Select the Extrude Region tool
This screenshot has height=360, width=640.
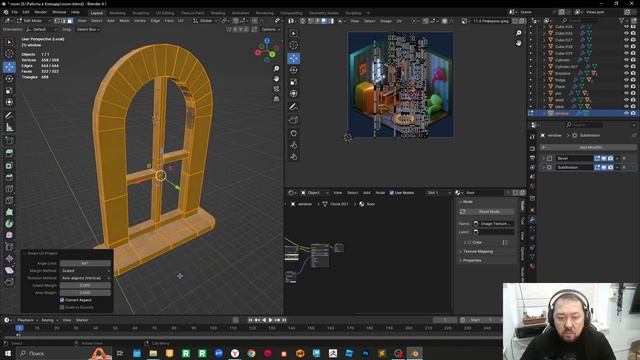(9, 153)
